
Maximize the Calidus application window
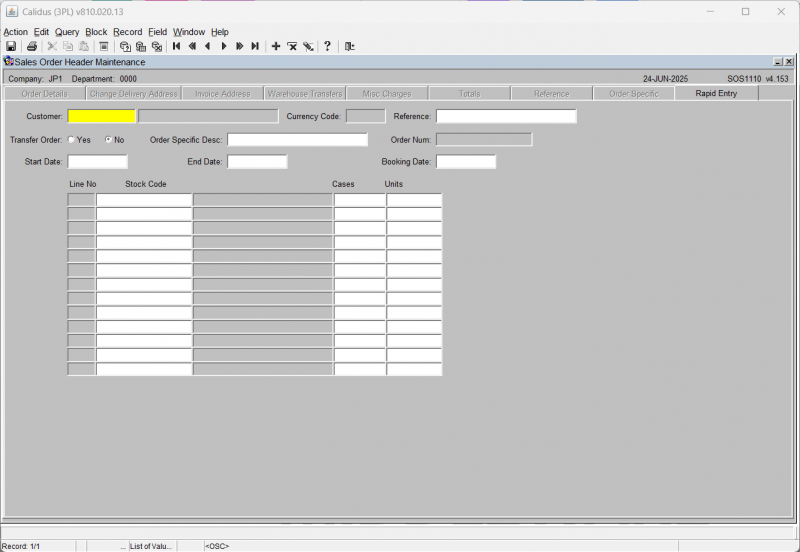tap(745, 12)
